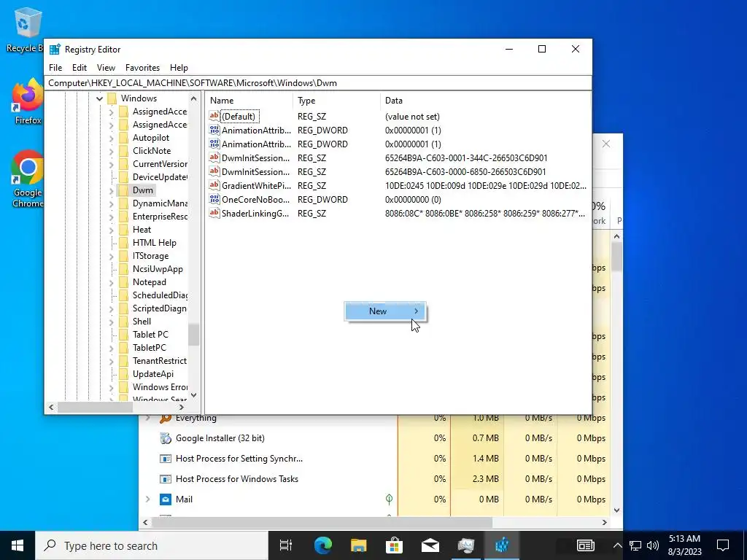Click the taskbar search box
This screenshot has width=747, height=560.
point(152,545)
